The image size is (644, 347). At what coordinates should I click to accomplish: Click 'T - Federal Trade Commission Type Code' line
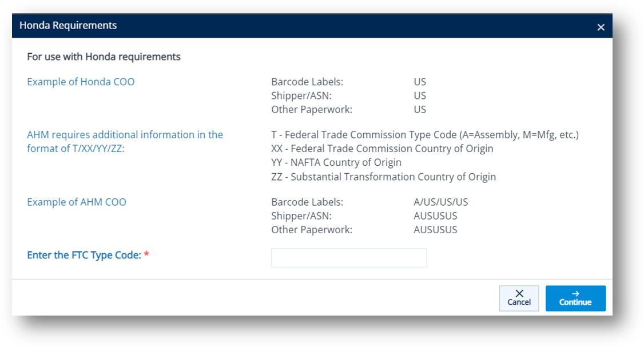coord(425,135)
